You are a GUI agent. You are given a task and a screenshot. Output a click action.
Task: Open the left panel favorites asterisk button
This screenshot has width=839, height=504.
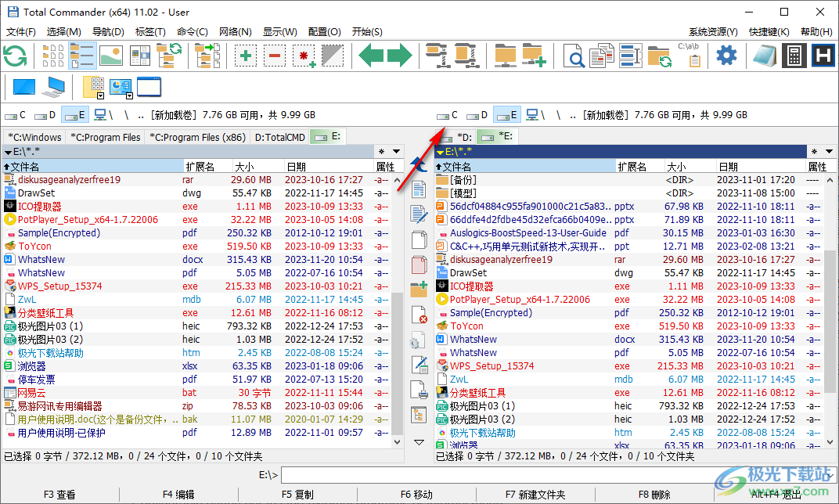pyautogui.click(x=381, y=151)
